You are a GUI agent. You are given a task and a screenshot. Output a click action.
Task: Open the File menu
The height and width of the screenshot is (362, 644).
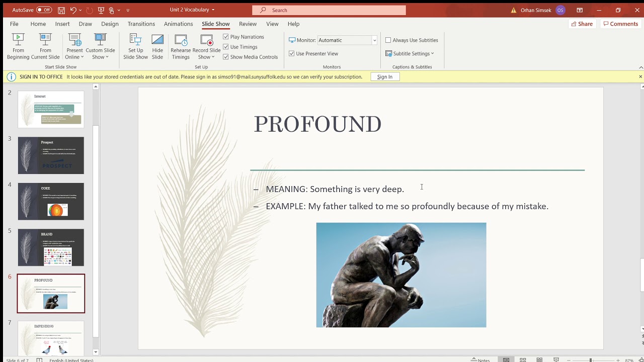coord(14,24)
